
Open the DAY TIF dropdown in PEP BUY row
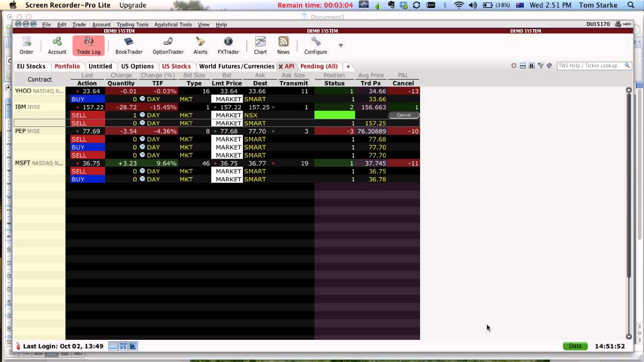(142, 147)
